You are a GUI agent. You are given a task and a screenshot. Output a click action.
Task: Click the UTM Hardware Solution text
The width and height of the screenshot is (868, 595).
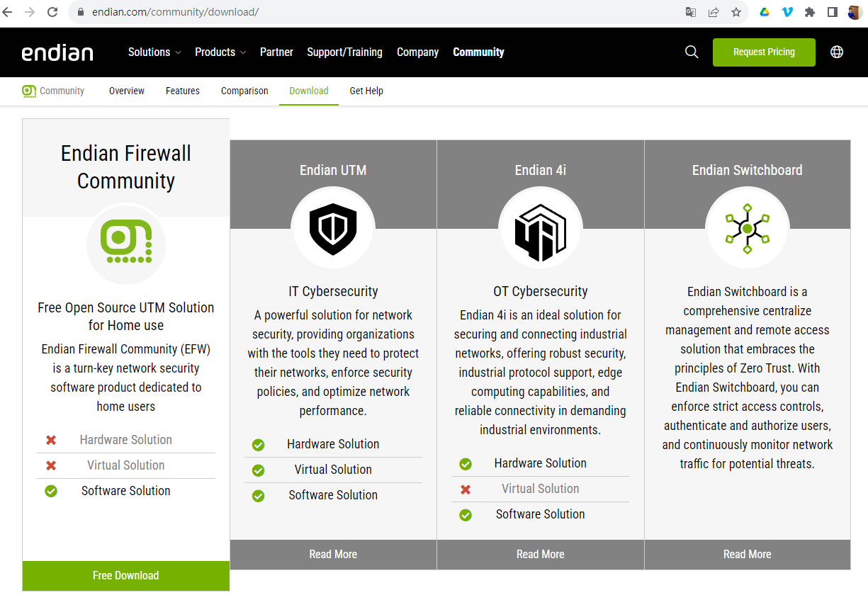(x=333, y=444)
